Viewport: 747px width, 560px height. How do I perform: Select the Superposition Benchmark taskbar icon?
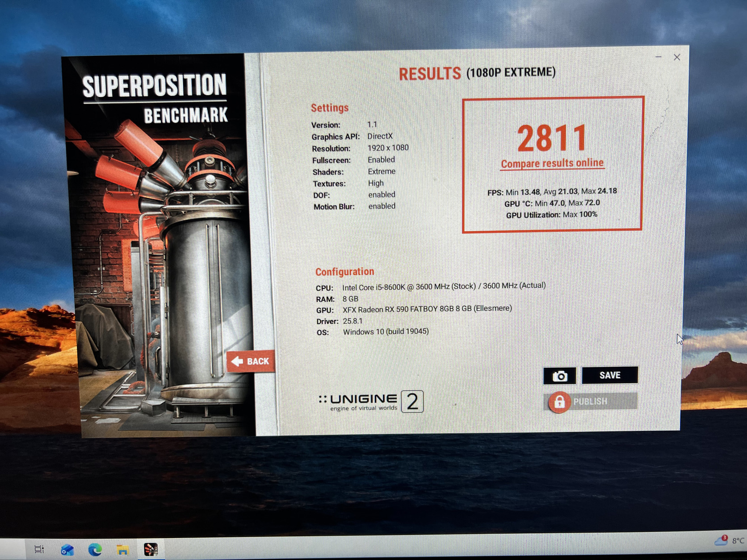pyautogui.click(x=151, y=549)
